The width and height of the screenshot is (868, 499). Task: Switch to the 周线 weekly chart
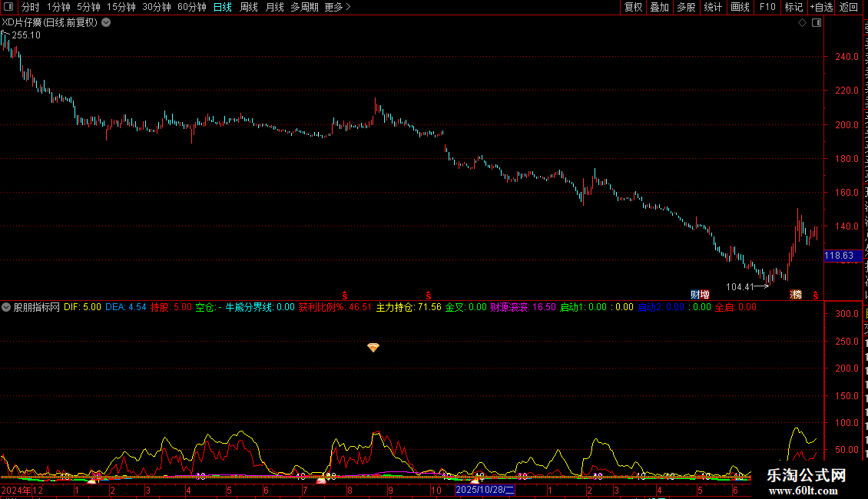click(x=249, y=7)
